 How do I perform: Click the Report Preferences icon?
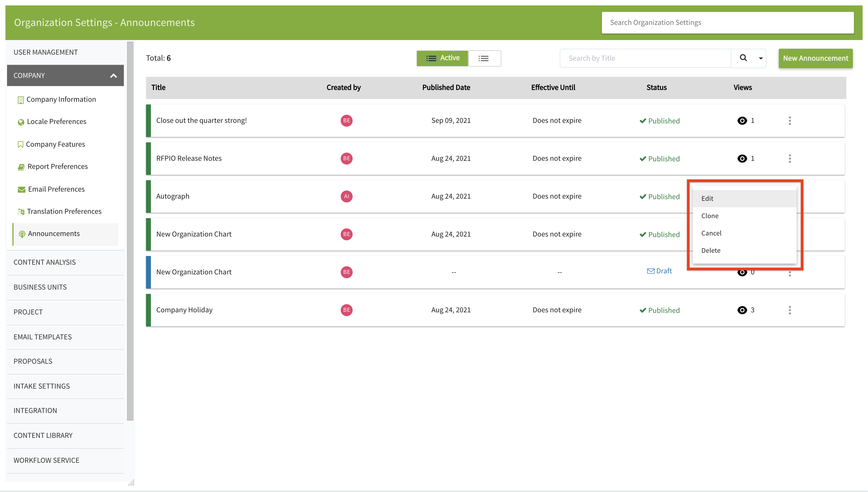[x=21, y=167]
